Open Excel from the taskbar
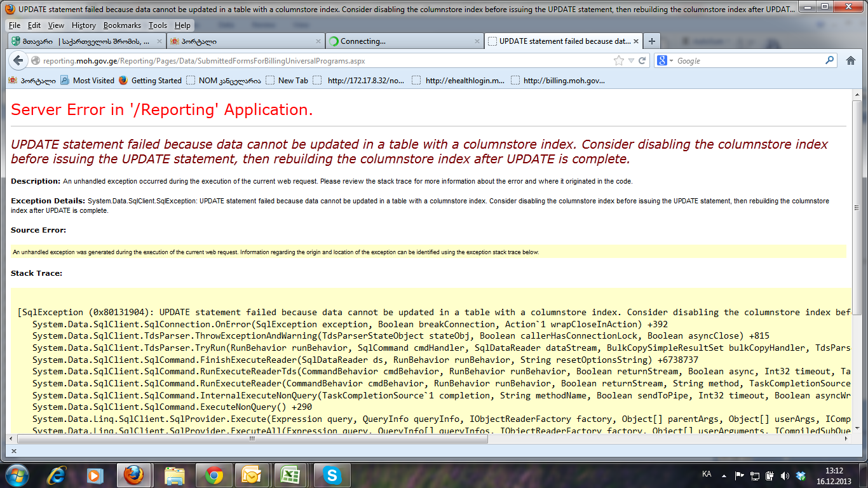This screenshot has height=488, width=868. tap(292, 475)
